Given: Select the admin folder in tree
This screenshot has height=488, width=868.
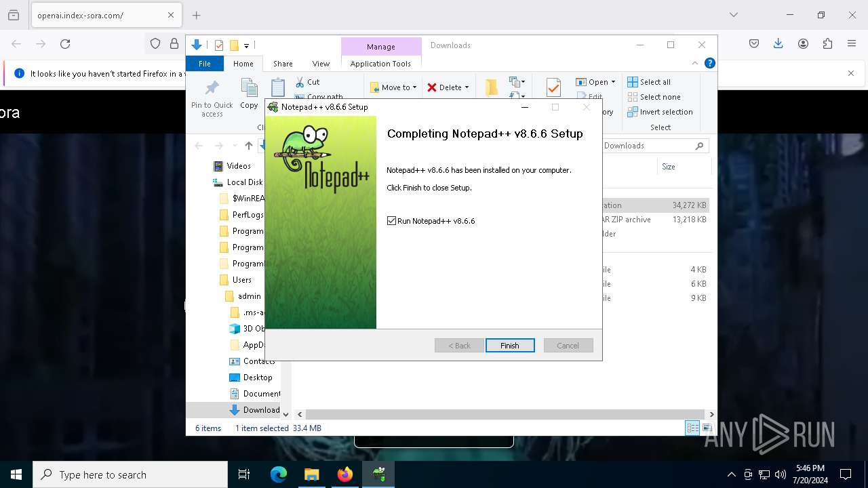Looking at the screenshot, I should [x=243, y=296].
